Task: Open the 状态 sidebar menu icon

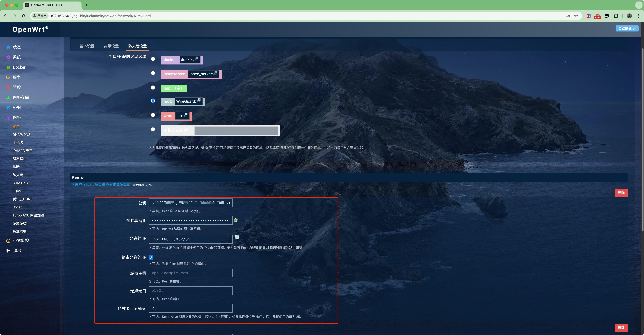Action: pyautogui.click(x=8, y=47)
